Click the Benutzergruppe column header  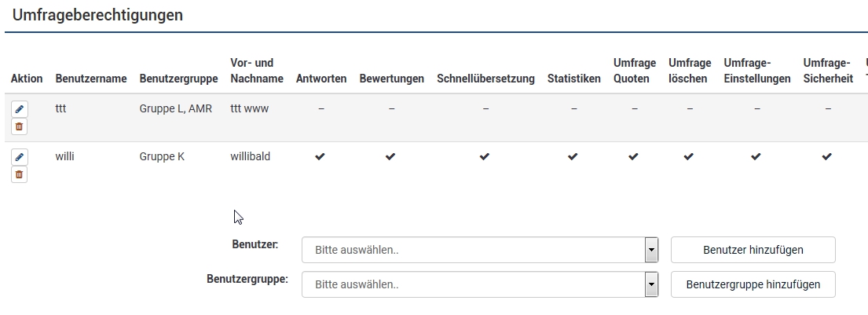[x=178, y=79]
